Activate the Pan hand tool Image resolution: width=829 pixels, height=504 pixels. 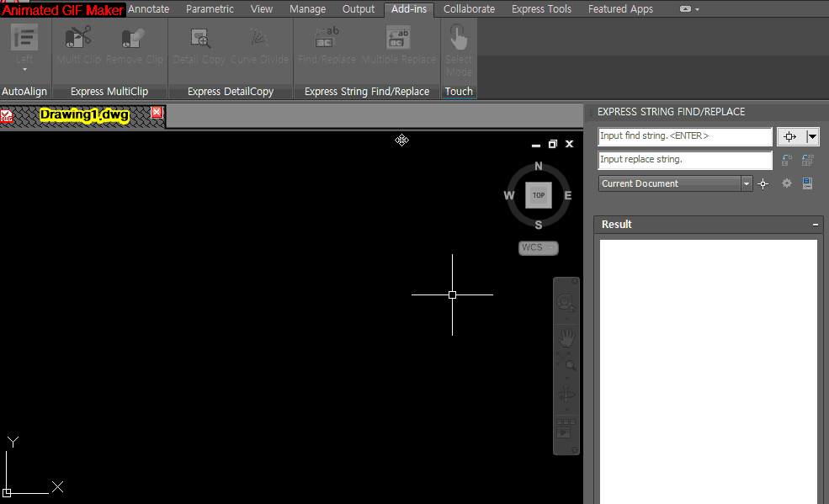[566, 337]
